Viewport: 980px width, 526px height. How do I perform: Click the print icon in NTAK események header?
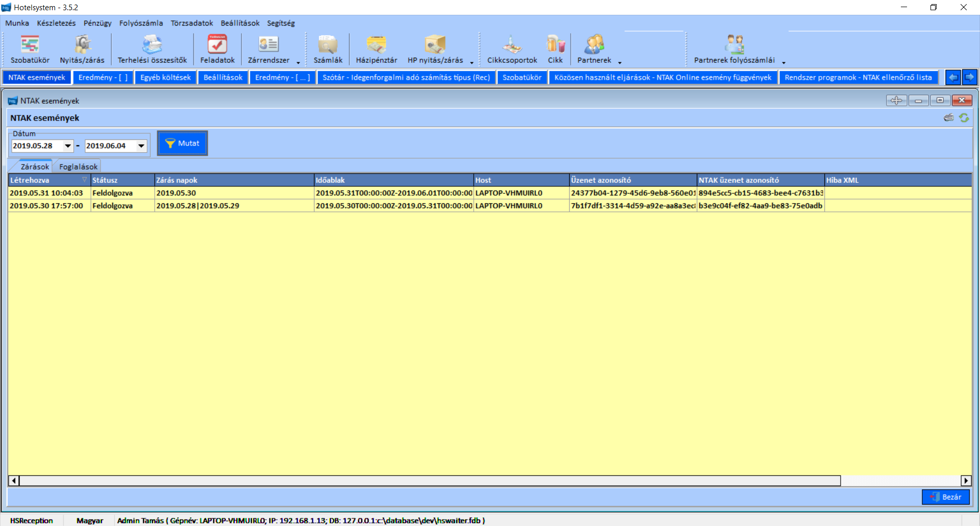click(949, 117)
